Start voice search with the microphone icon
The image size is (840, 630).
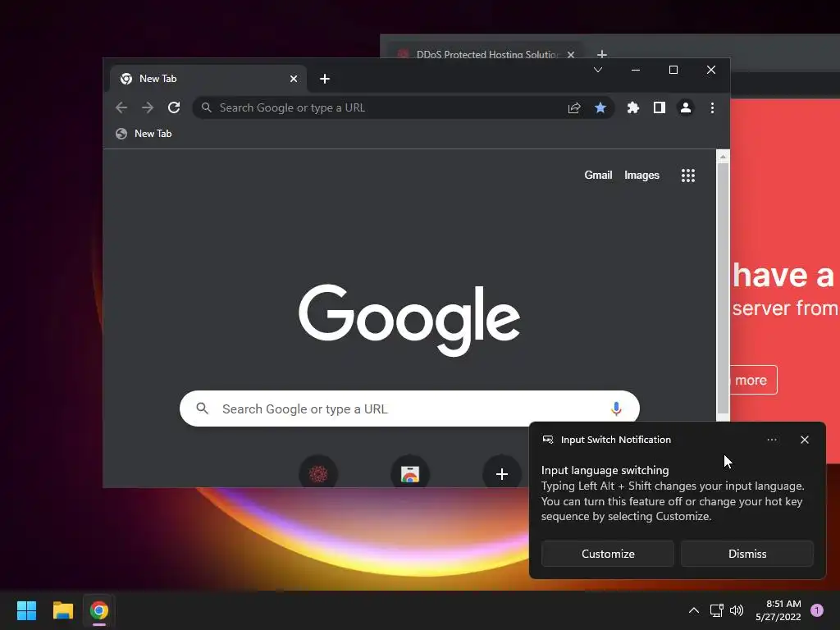[x=616, y=409]
